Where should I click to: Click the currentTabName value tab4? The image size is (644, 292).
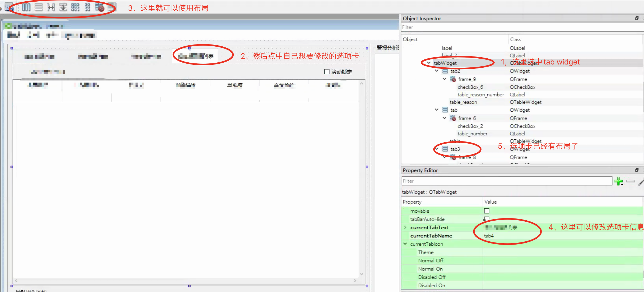489,236
